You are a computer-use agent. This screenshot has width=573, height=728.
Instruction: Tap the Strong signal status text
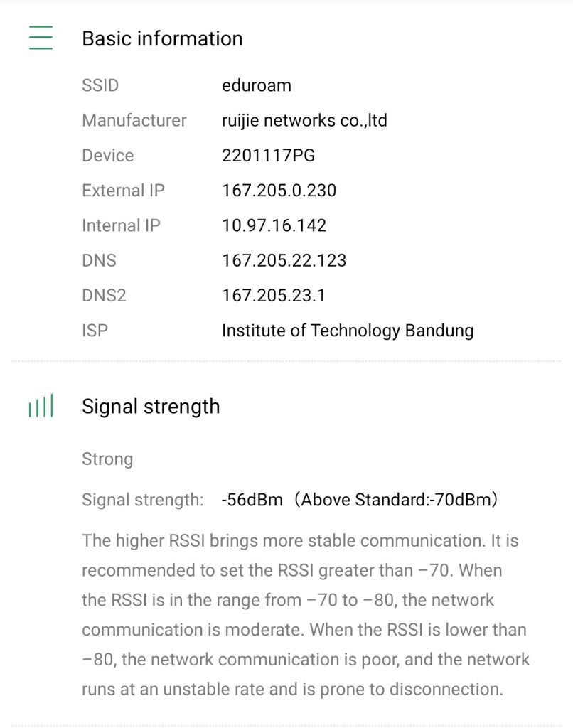tap(107, 459)
